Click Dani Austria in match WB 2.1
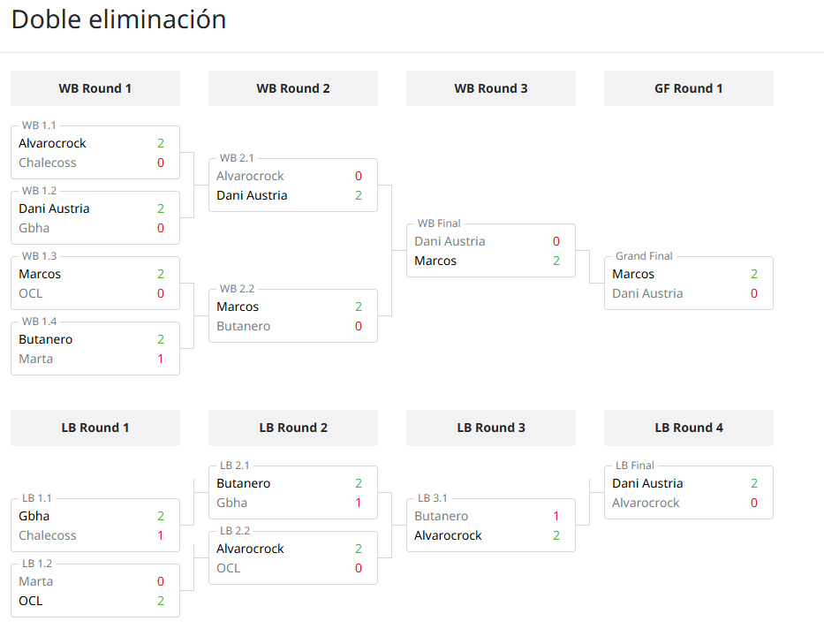The width and height of the screenshot is (824, 644). 252,195
